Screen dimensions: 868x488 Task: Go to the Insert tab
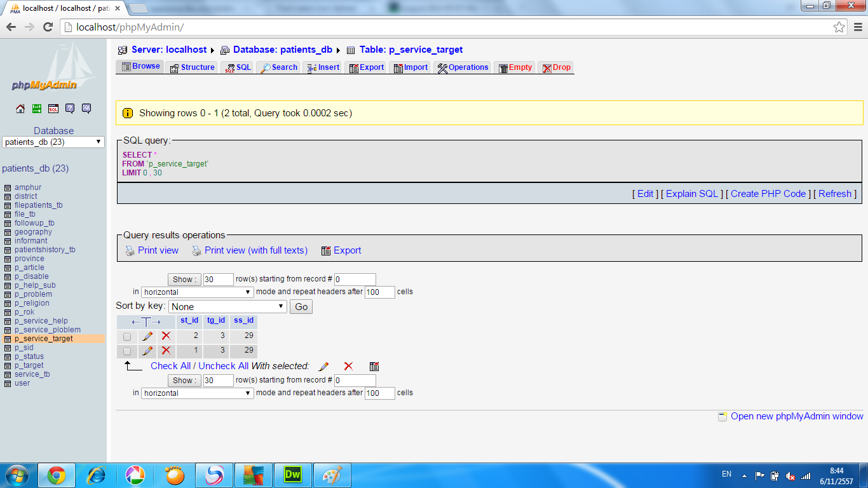click(322, 67)
